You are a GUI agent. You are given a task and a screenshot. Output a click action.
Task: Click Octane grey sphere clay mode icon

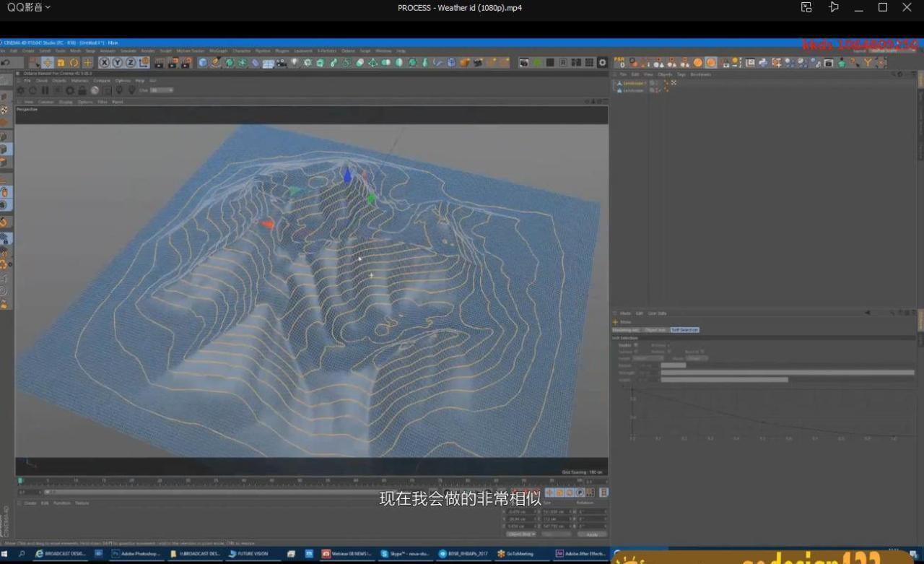point(95,90)
